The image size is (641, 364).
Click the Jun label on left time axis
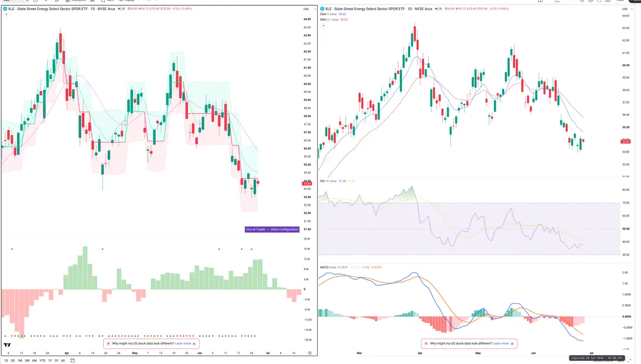click(199, 353)
